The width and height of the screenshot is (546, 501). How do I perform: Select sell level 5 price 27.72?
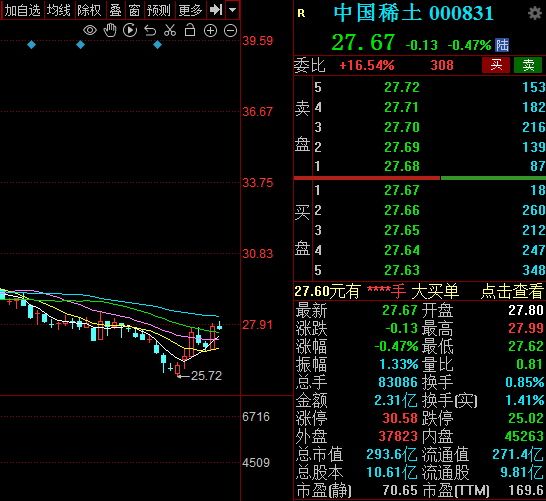tap(402, 87)
